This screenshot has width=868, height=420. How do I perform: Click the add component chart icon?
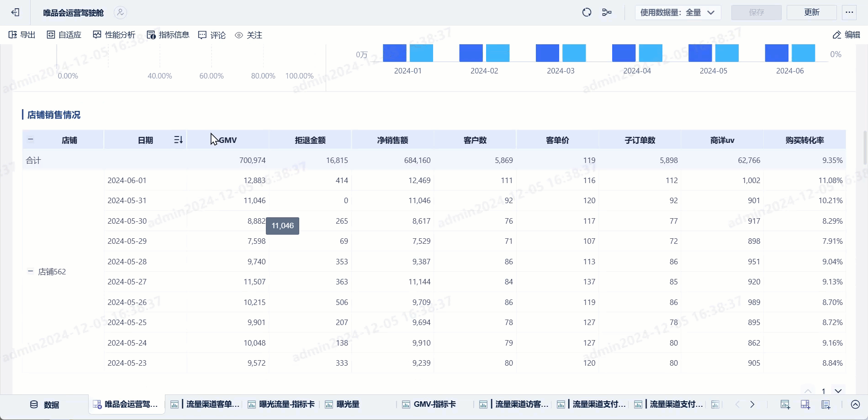point(785,404)
